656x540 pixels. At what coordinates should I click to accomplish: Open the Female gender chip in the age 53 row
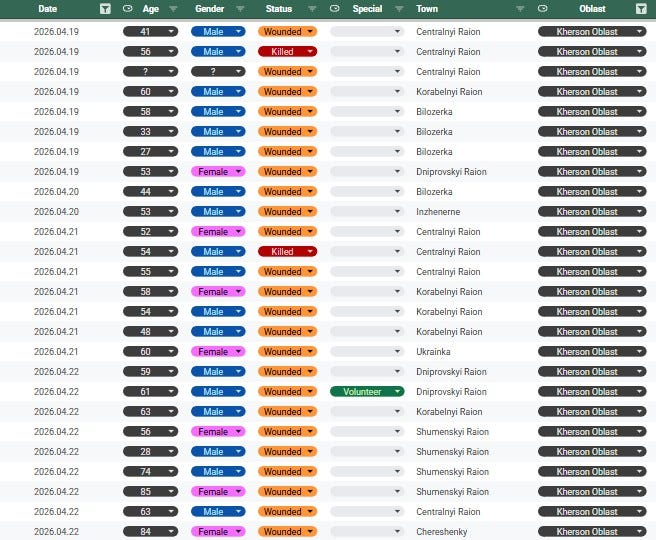point(218,172)
